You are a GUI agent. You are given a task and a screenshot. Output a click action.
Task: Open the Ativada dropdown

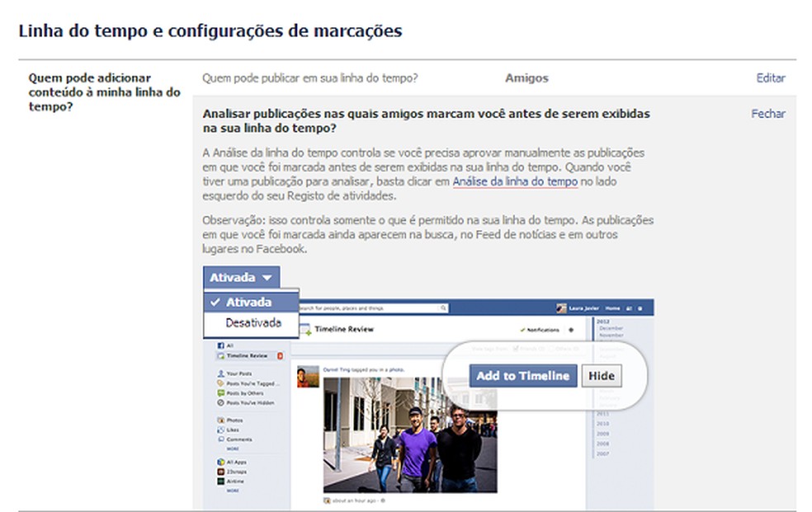point(239,278)
